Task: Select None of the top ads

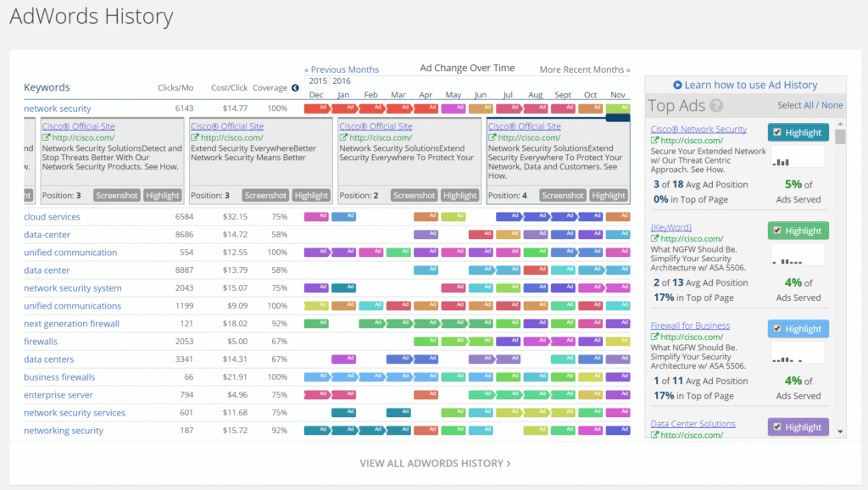Action: 832,105
